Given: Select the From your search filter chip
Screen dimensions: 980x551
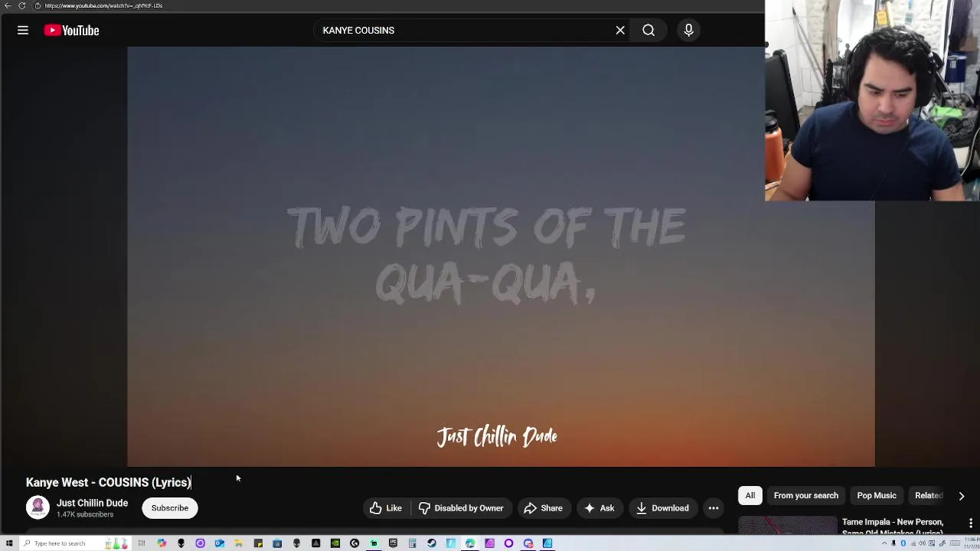Looking at the screenshot, I should (806, 495).
